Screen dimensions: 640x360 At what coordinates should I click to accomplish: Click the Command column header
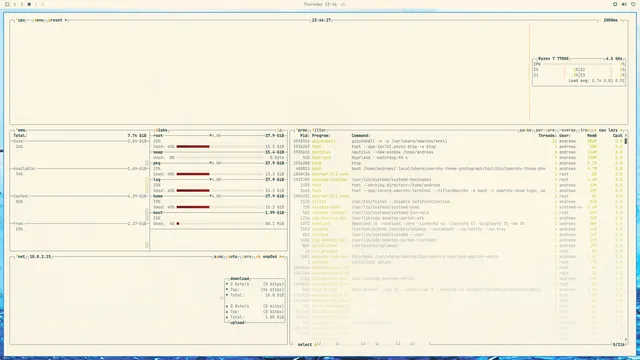(x=361, y=136)
